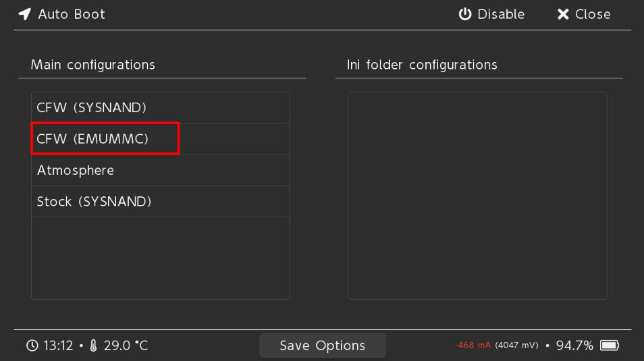Select CFW (SYSNAND) boot entry
644x361 pixels.
[92, 107]
